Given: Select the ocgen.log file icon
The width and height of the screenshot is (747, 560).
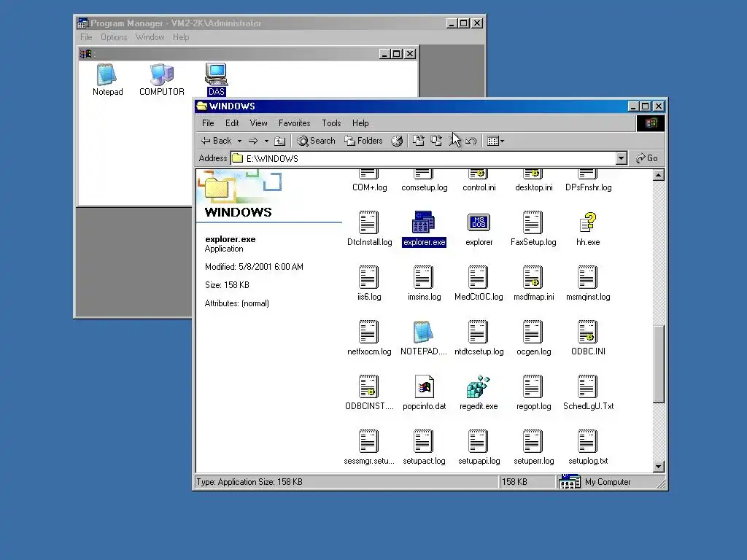Looking at the screenshot, I should (x=533, y=332).
